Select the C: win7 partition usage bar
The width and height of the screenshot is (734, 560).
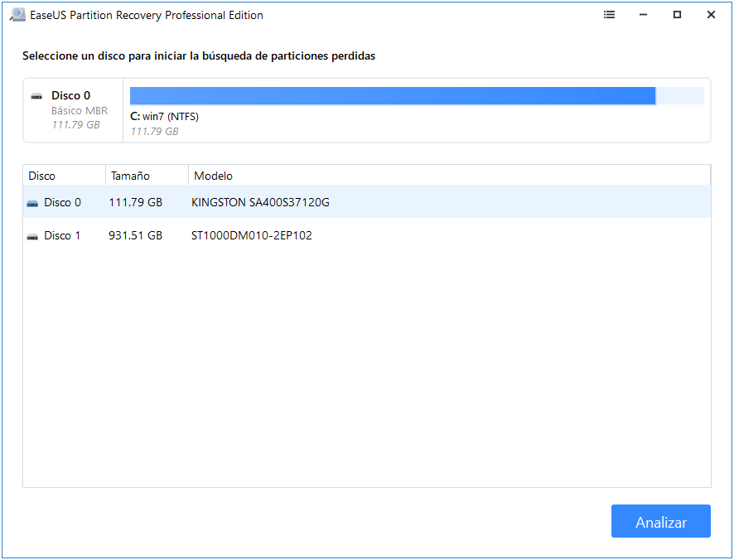[x=417, y=96]
